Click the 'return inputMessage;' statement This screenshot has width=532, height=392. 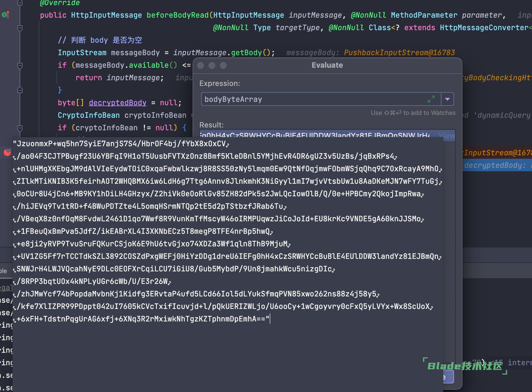pyautogui.click(x=120, y=78)
